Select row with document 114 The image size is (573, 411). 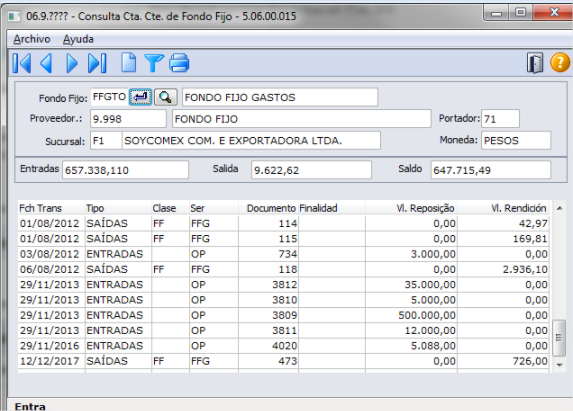283,223
